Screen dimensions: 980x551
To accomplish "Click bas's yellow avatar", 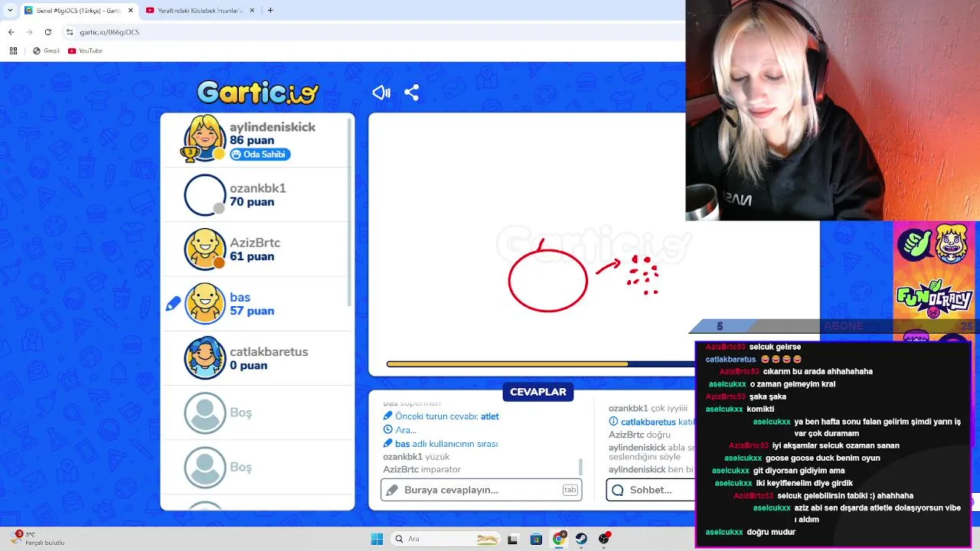I will (x=204, y=304).
